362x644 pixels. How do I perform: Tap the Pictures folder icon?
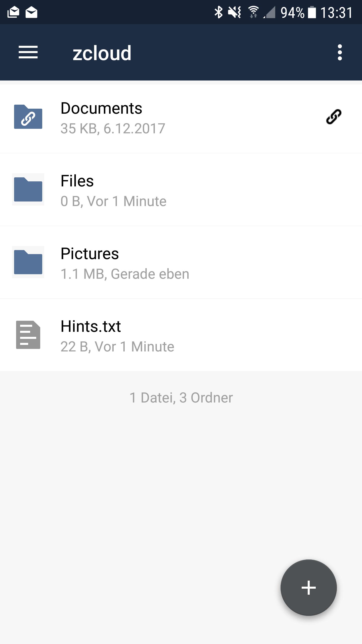pos(28,262)
